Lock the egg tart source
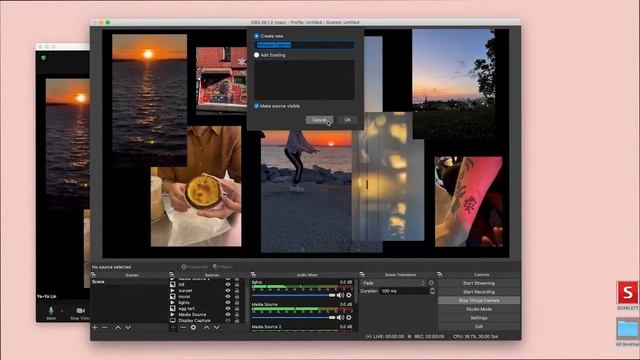 point(237,309)
